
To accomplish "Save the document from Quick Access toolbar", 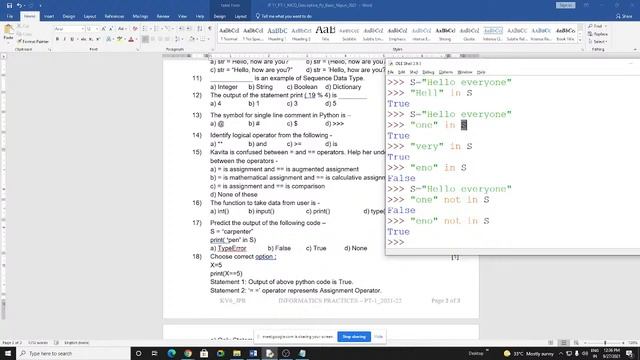I will tap(9, 5).
